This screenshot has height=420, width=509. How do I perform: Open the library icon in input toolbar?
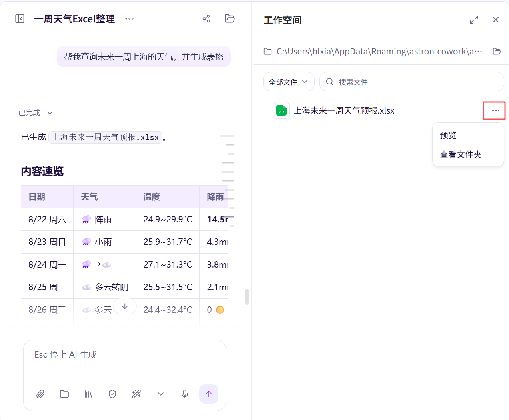coord(88,394)
